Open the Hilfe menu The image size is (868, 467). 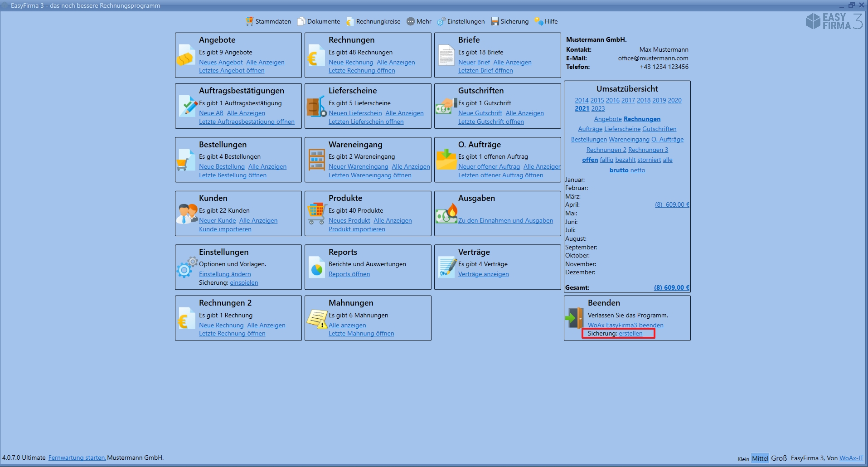tap(546, 21)
